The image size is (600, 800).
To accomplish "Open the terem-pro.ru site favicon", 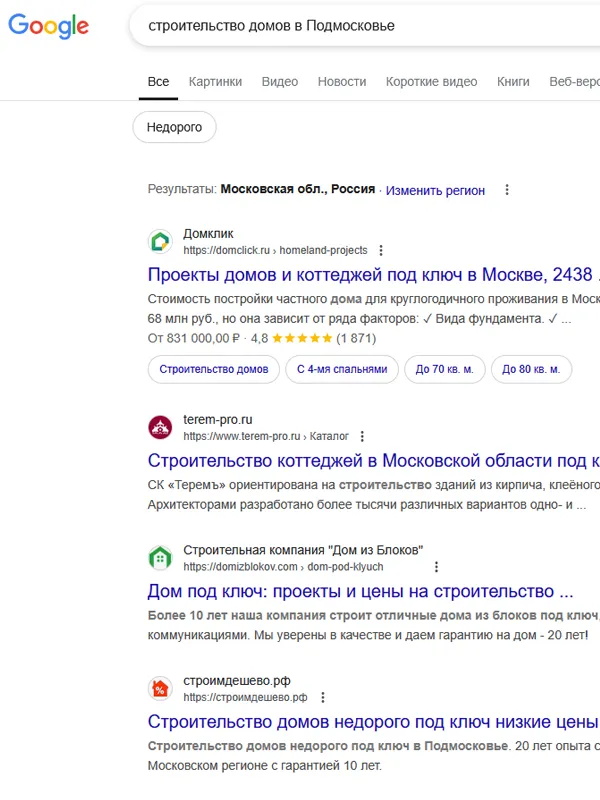I will point(160,427).
